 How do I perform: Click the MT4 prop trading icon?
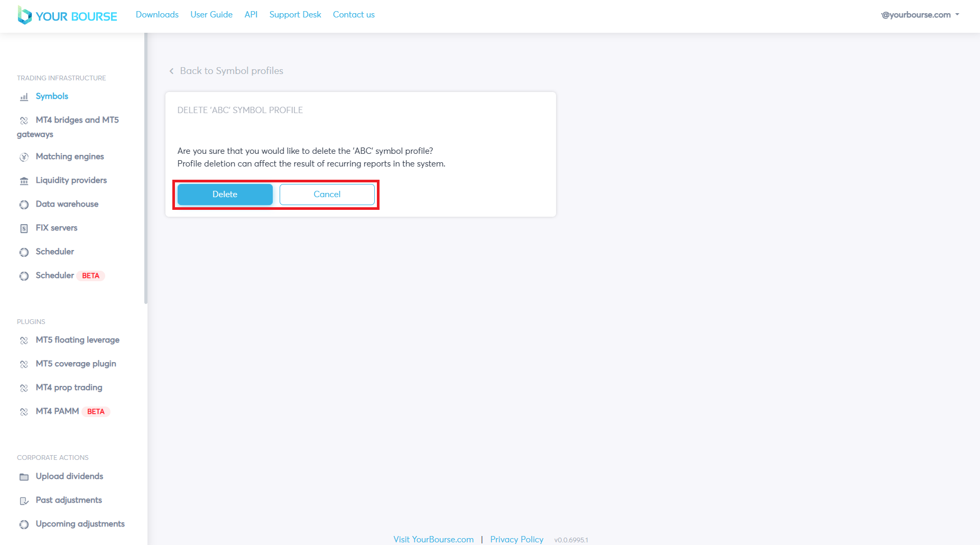[x=24, y=388]
